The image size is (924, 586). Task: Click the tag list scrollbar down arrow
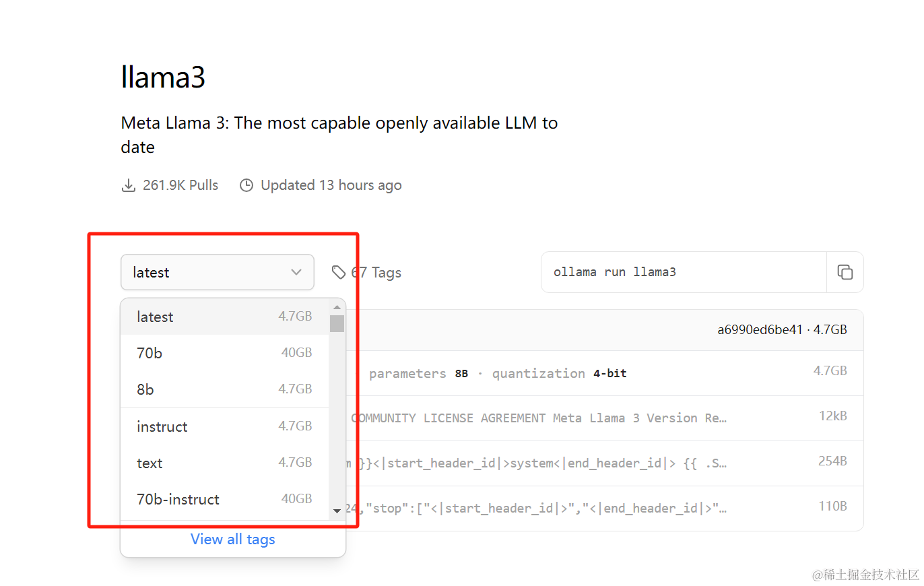(337, 511)
